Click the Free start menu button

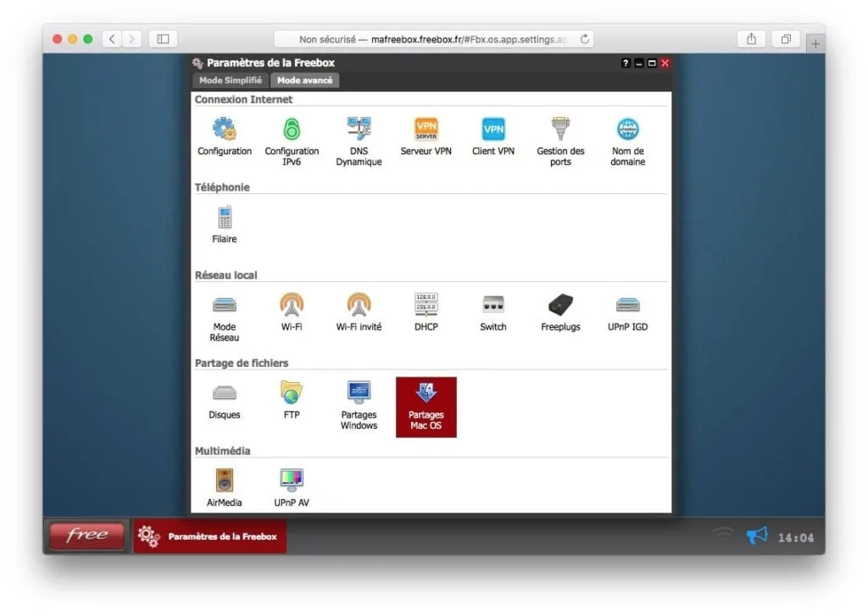(87, 536)
